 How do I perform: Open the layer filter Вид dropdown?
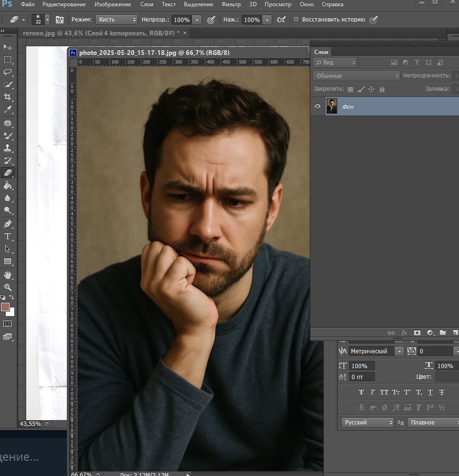335,63
